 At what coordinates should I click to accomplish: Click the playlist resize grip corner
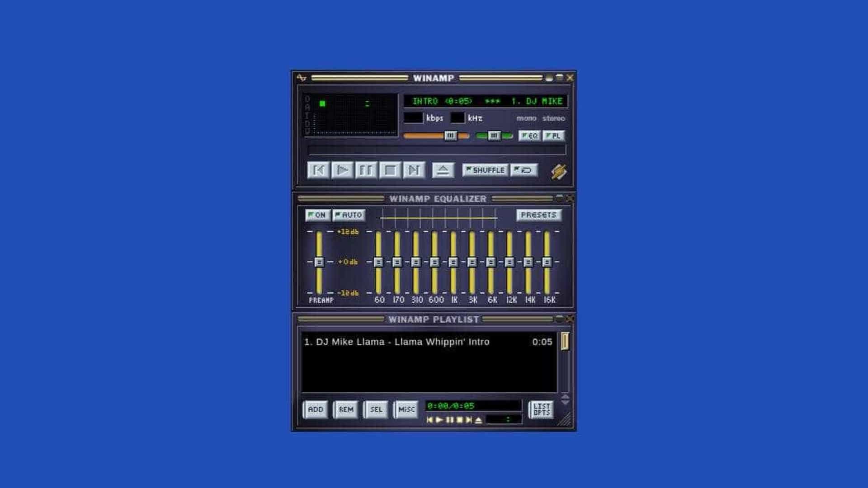pyautogui.click(x=565, y=419)
